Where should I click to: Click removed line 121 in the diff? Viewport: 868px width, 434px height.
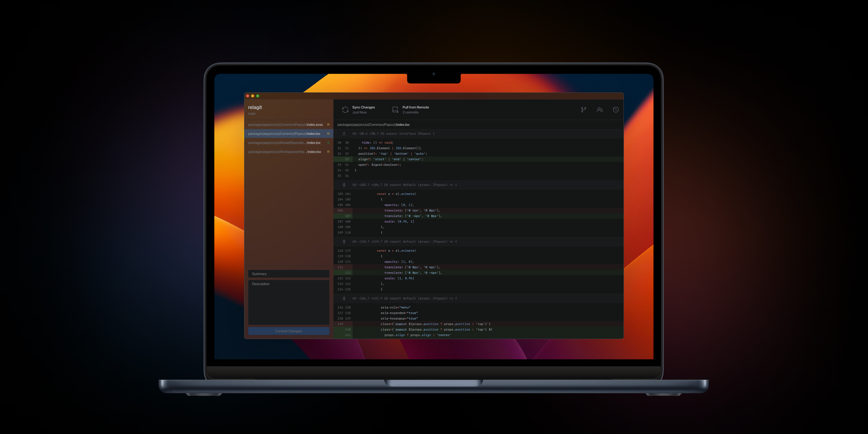[479, 267]
